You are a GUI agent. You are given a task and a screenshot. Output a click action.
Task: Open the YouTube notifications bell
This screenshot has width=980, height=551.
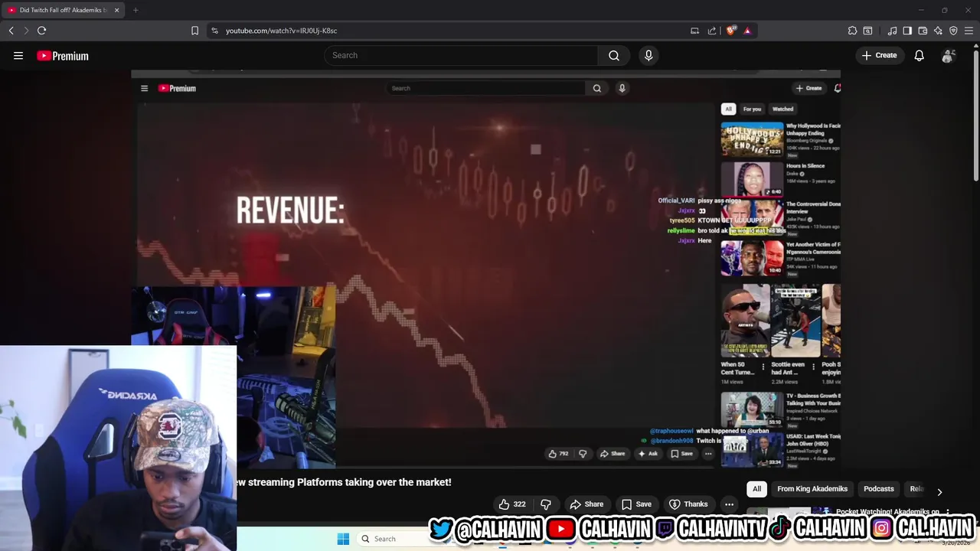(919, 55)
